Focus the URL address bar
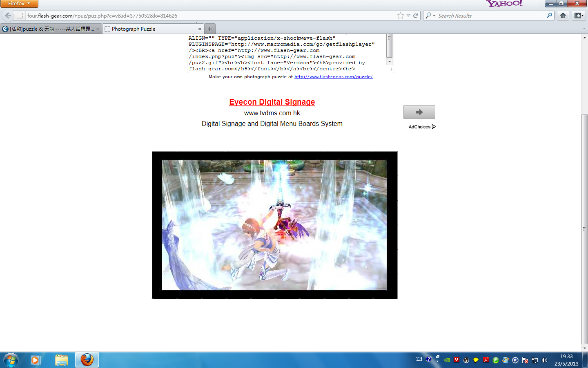This screenshot has width=588, height=368. 210,16
